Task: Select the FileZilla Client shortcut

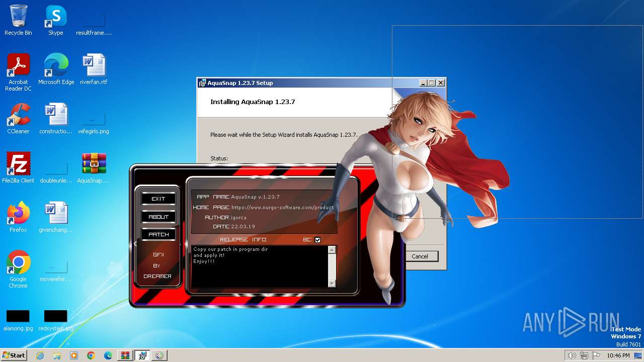Action: pos(18,168)
